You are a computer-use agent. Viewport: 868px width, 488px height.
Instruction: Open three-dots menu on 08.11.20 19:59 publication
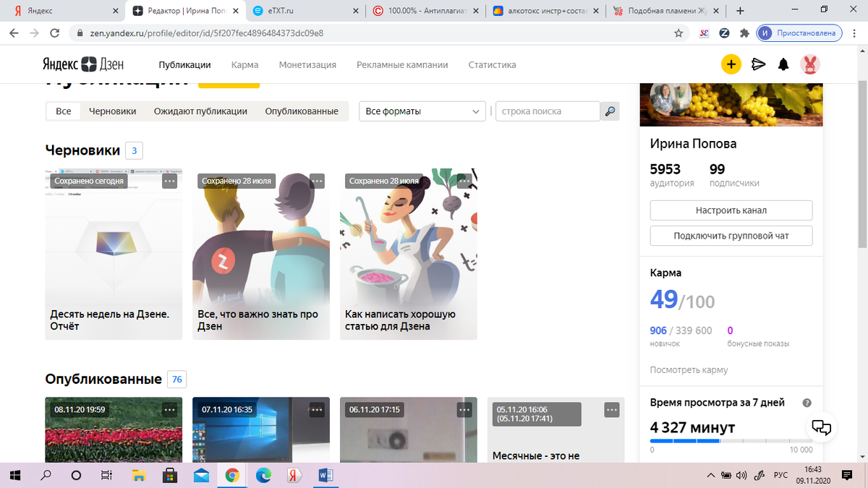[169, 409]
